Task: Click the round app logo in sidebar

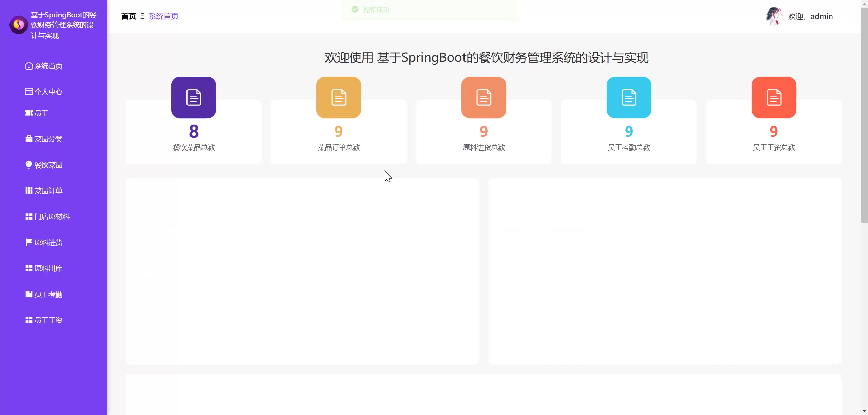Action: point(19,25)
